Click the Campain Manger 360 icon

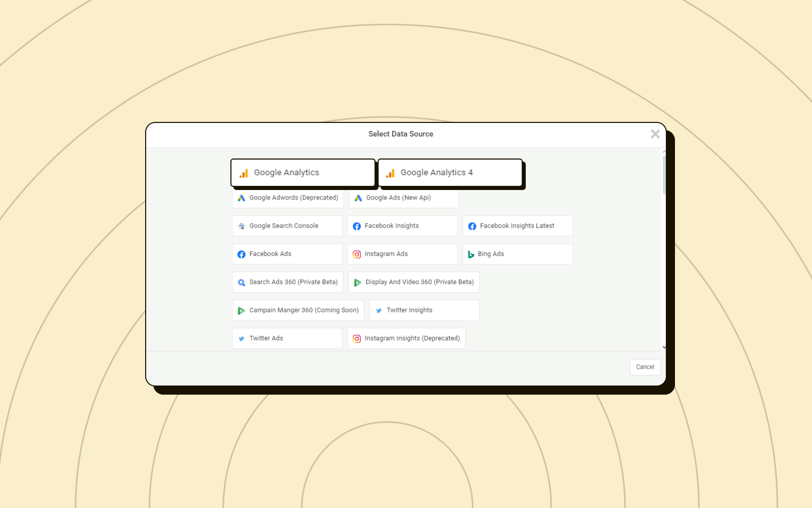242,310
